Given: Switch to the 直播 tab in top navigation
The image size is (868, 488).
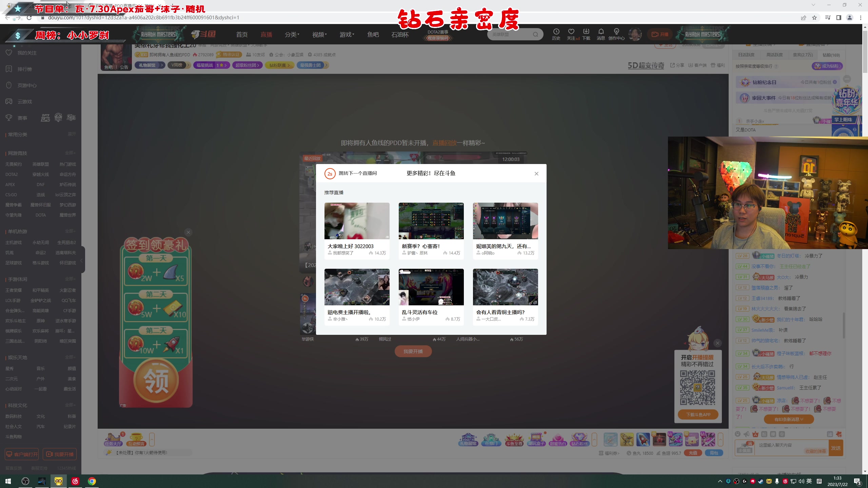Looking at the screenshot, I should pyautogui.click(x=266, y=34).
